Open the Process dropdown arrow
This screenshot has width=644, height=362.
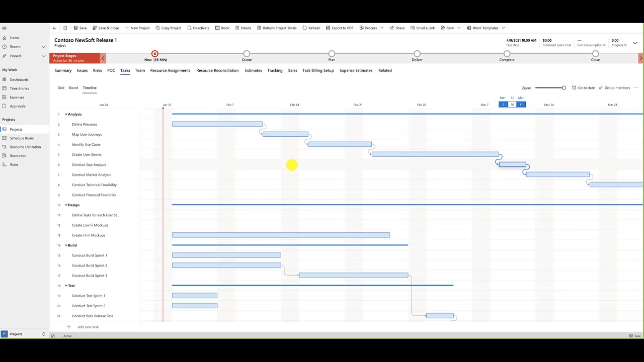(382, 28)
